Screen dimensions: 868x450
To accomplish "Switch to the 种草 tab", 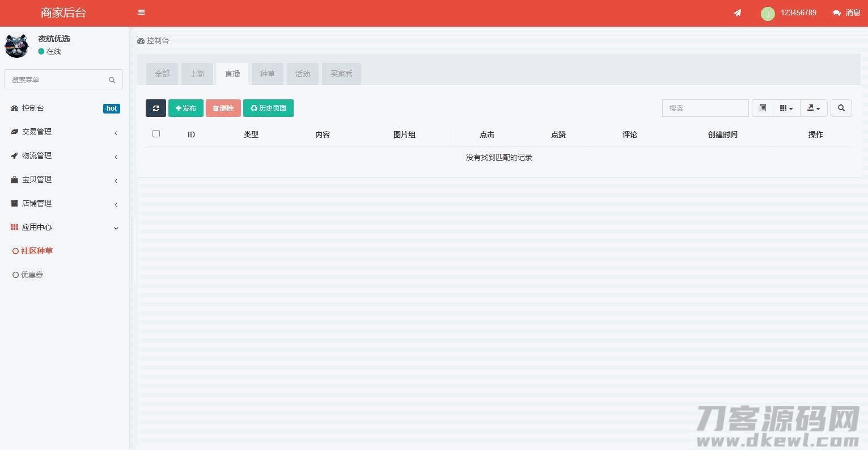I will [267, 74].
